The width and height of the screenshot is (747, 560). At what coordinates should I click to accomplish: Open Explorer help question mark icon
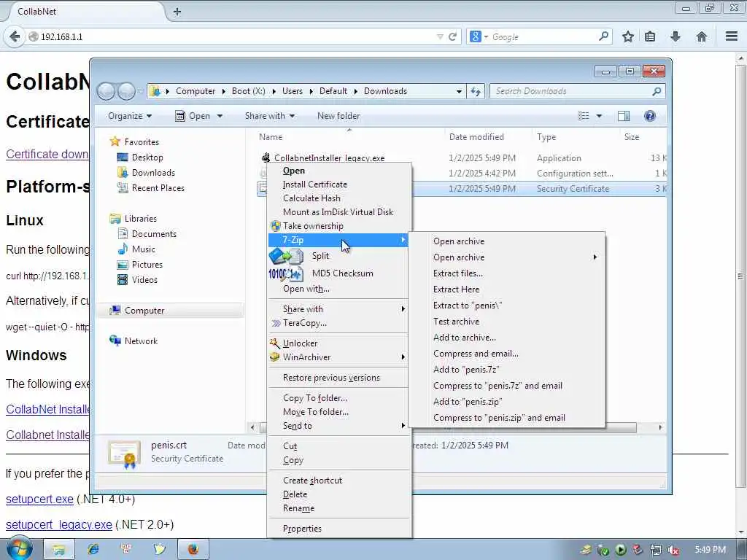[x=649, y=116]
